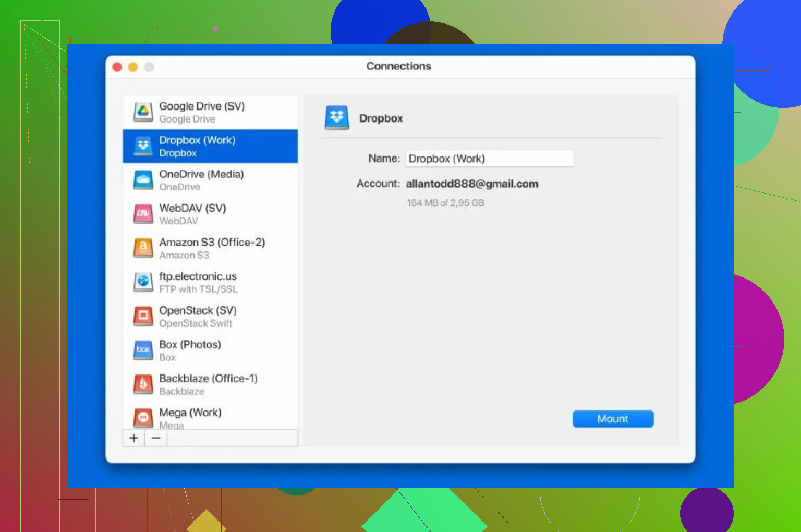The height and width of the screenshot is (532, 801).
Task: Click the Connections window title
Action: tap(398, 66)
